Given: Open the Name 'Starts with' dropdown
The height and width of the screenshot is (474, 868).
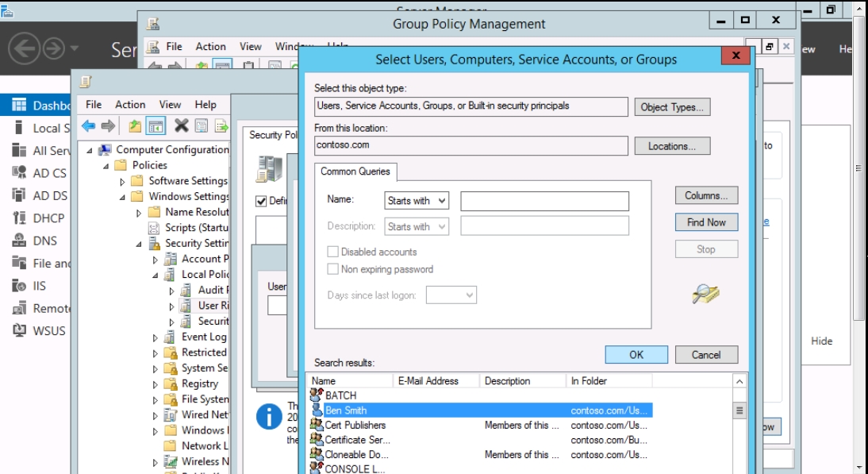Looking at the screenshot, I should (417, 200).
